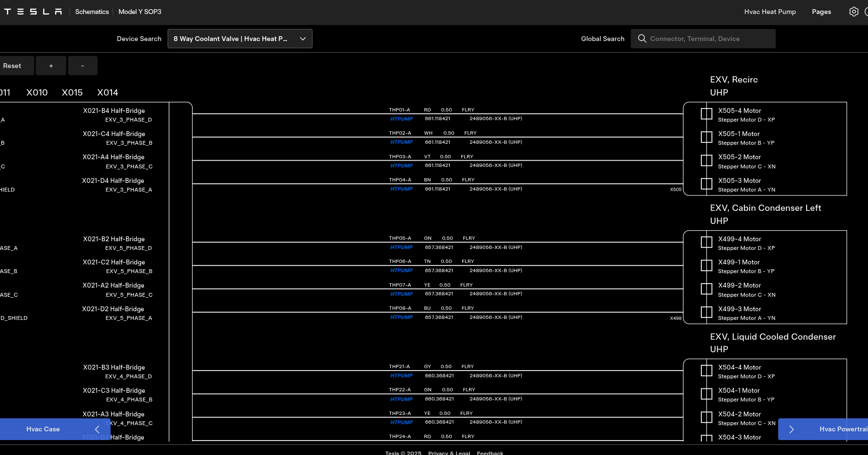This screenshot has width=868, height=455.
Task: Select the X021-D2 Half-Bridge label
Action: (113, 309)
